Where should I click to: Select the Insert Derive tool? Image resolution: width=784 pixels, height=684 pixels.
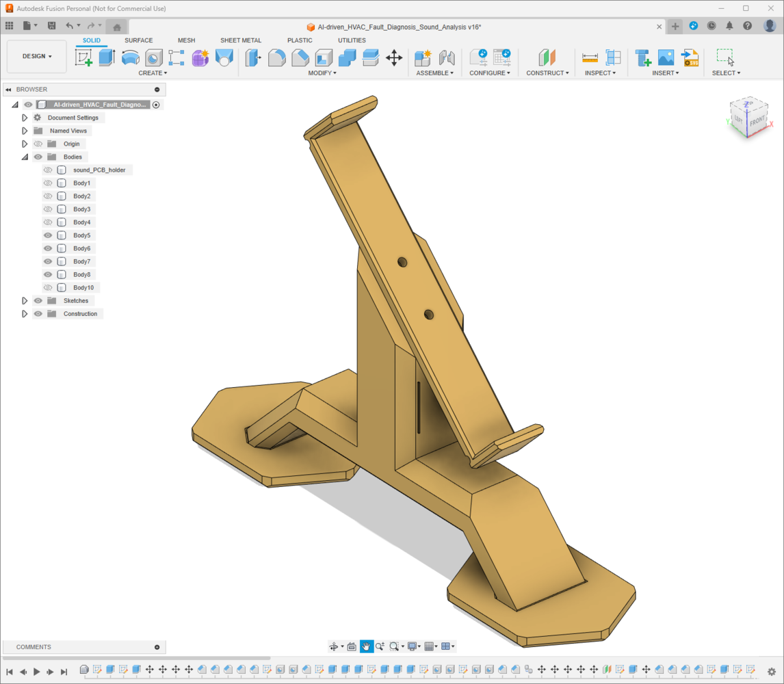pyautogui.click(x=642, y=57)
